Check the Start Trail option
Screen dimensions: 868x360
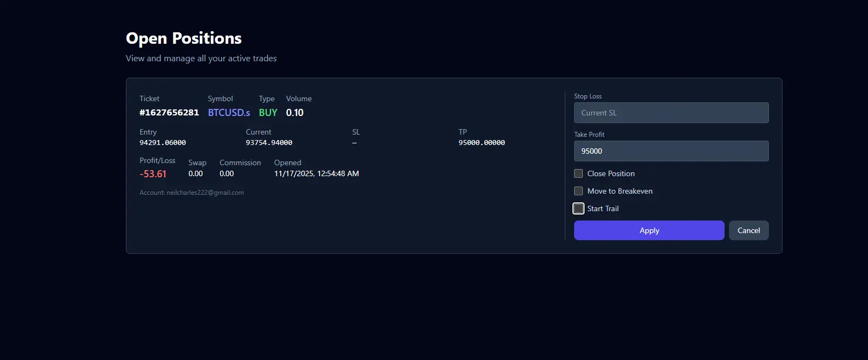click(578, 208)
